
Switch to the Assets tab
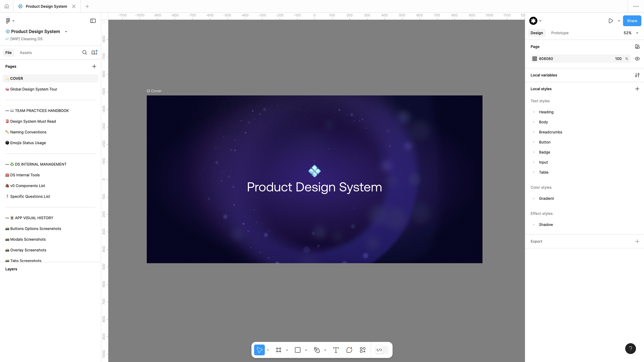pos(26,53)
